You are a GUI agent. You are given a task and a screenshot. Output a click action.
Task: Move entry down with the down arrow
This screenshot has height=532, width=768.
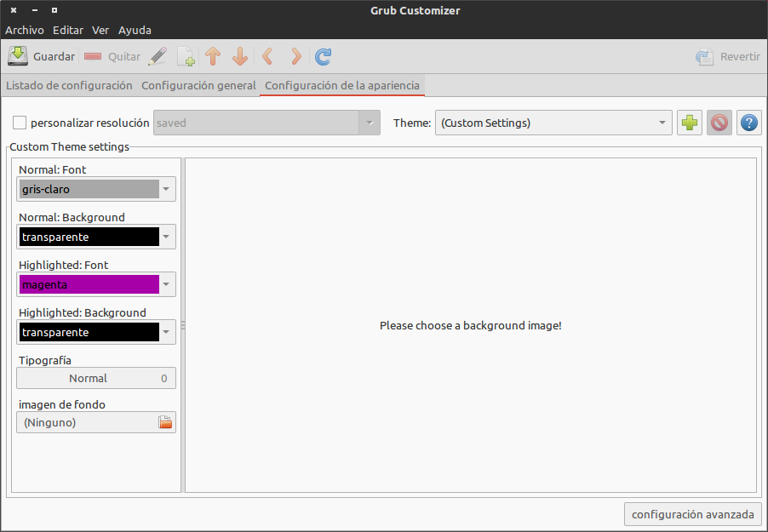pyautogui.click(x=240, y=55)
